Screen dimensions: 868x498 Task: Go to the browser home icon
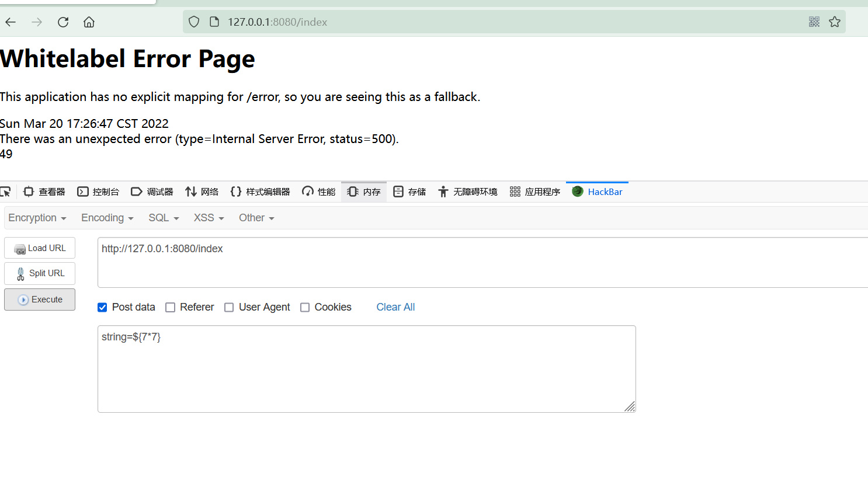(x=89, y=22)
